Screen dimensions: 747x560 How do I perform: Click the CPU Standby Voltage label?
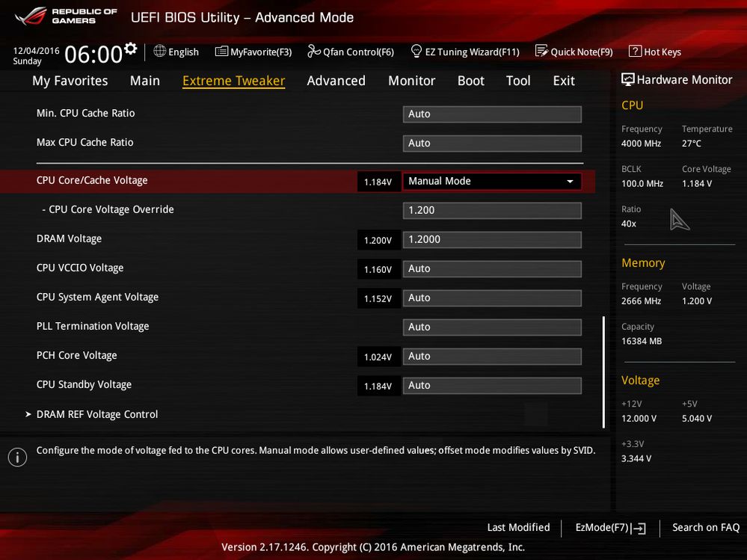click(84, 385)
